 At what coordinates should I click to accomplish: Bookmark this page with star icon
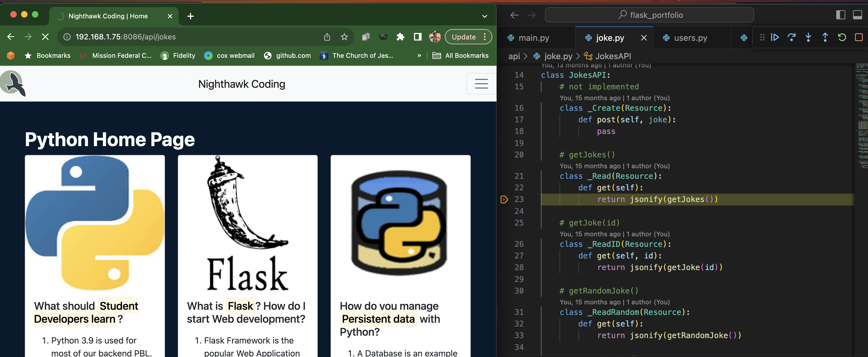click(x=344, y=37)
